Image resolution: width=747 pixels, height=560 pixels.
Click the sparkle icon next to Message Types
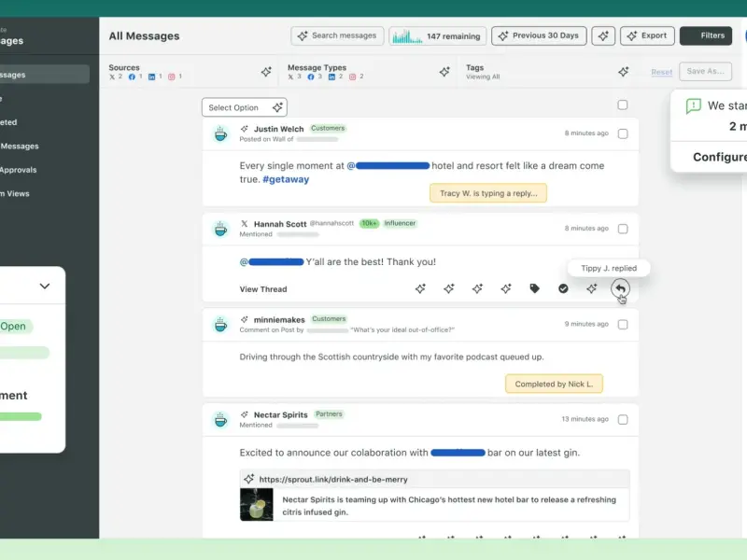point(444,72)
